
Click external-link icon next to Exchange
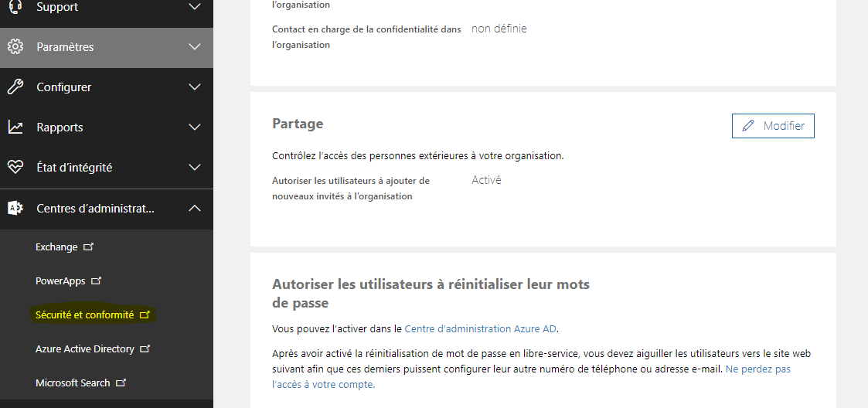click(87, 247)
